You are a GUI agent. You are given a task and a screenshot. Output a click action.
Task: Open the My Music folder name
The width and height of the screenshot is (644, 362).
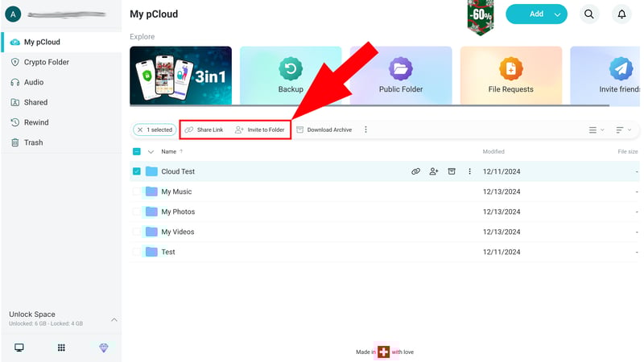click(176, 191)
